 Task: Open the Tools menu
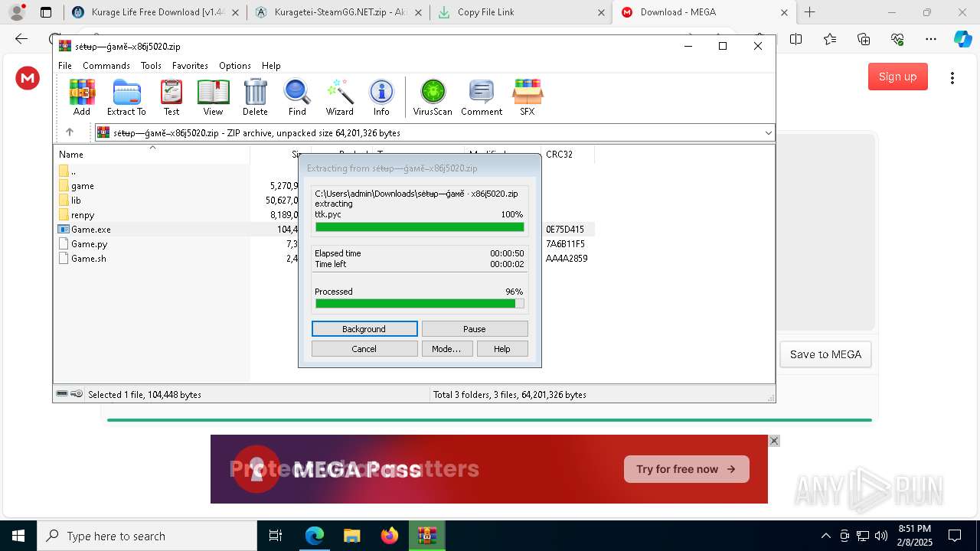151,66
